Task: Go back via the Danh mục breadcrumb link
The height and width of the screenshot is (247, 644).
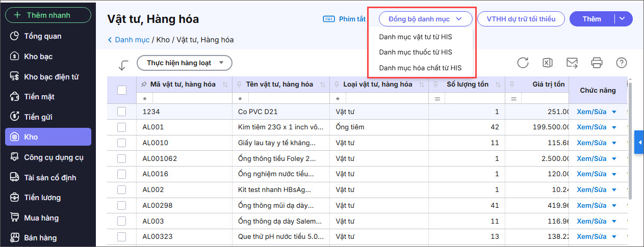Action: point(132,40)
